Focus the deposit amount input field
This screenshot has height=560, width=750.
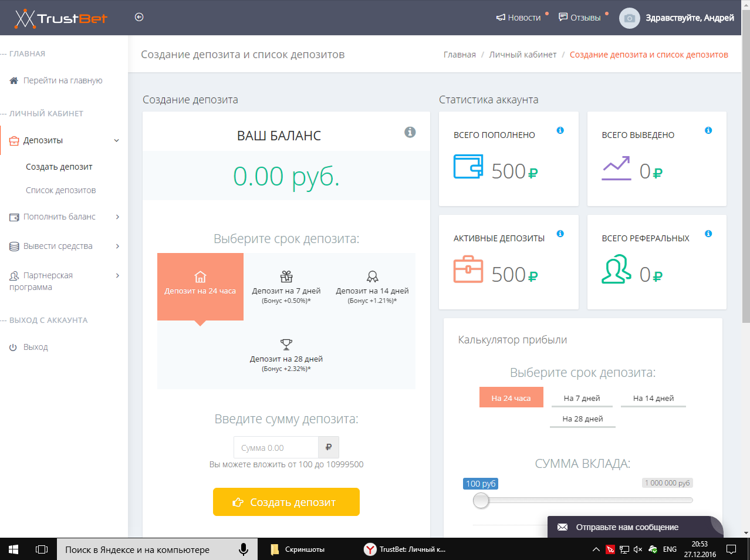pyautogui.click(x=276, y=448)
